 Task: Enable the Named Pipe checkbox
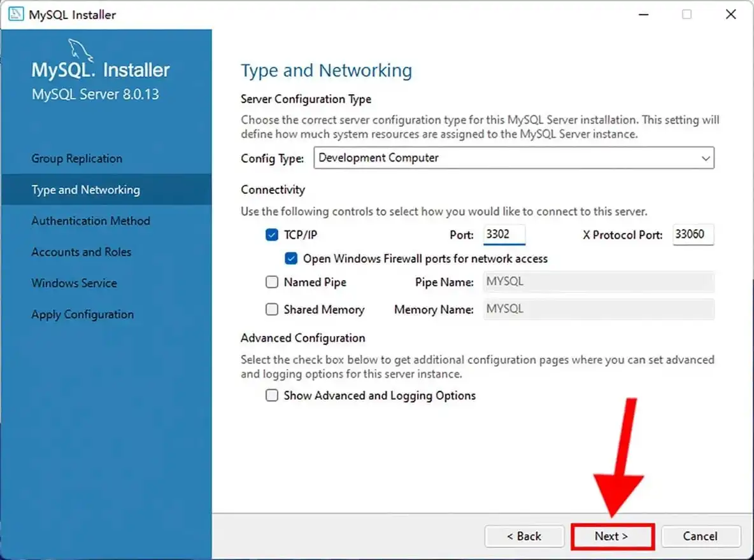point(272,282)
